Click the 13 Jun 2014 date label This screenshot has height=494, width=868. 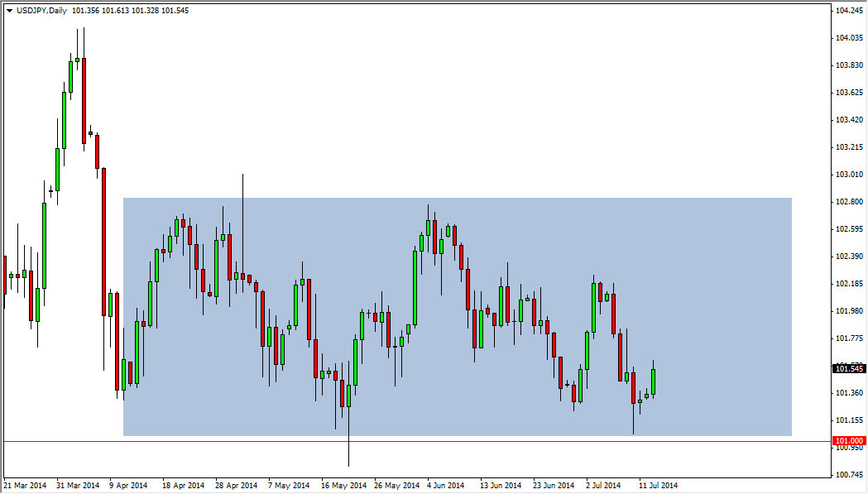(x=501, y=485)
